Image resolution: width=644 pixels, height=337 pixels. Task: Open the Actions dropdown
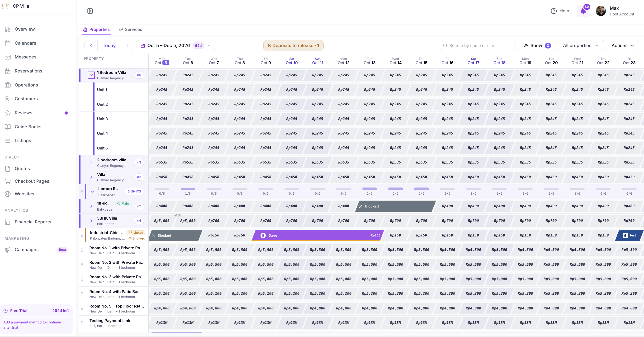pyautogui.click(x=623, y=46)
